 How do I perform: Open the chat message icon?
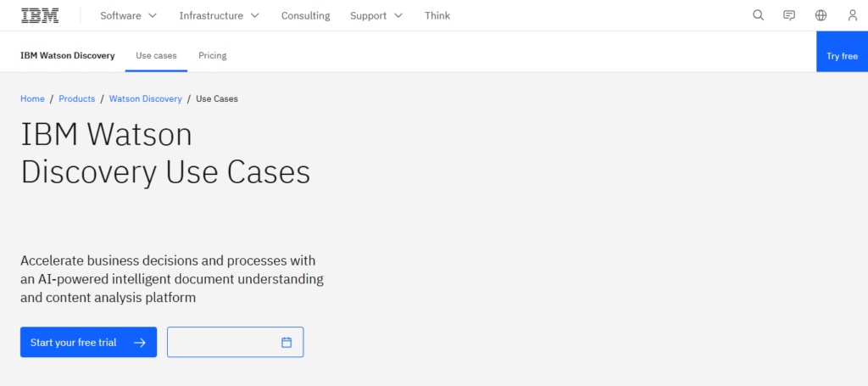pyautogui.click(x=789, y=15)
